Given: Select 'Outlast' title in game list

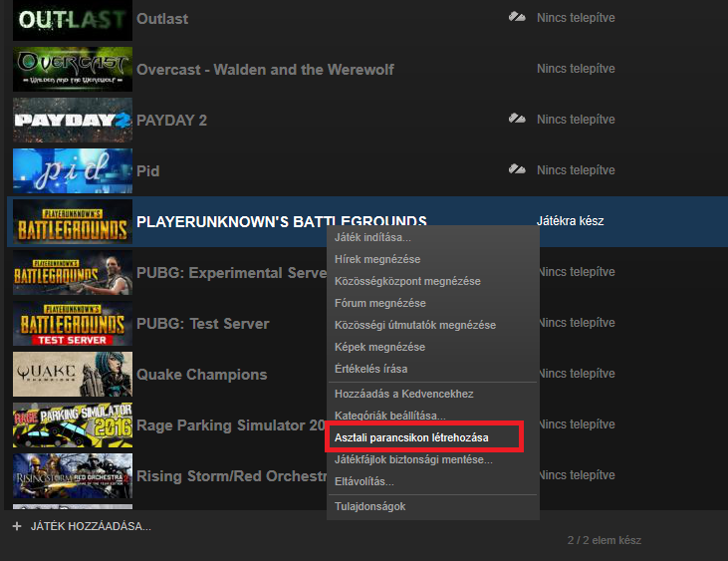Looking at the screenshot, I should [x=162, y=19].
